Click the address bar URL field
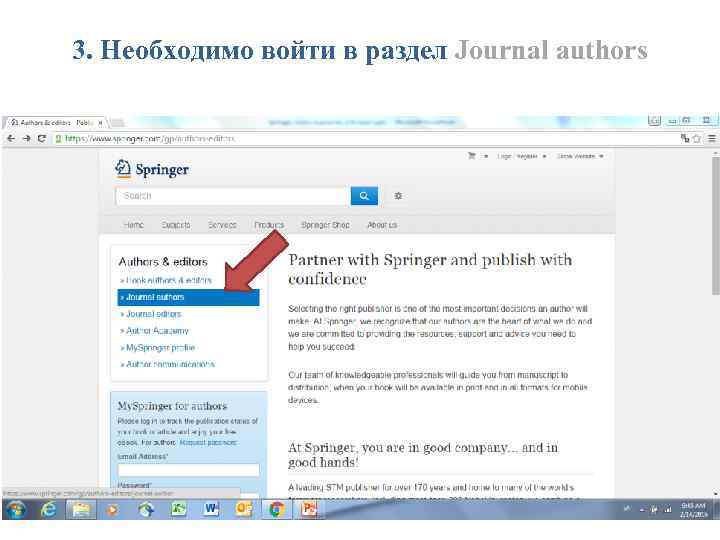The height and width of the screenshot is (540, 720). coord(363,138)
